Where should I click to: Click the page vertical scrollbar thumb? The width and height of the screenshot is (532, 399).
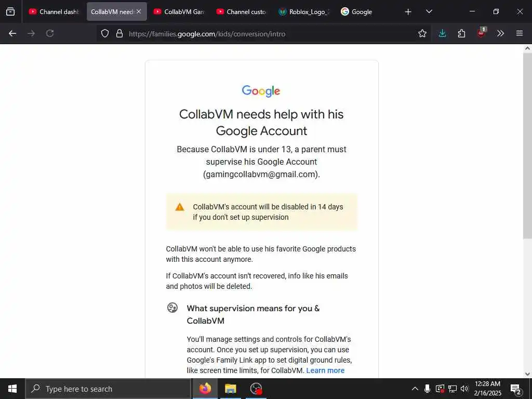click(527, 146)
